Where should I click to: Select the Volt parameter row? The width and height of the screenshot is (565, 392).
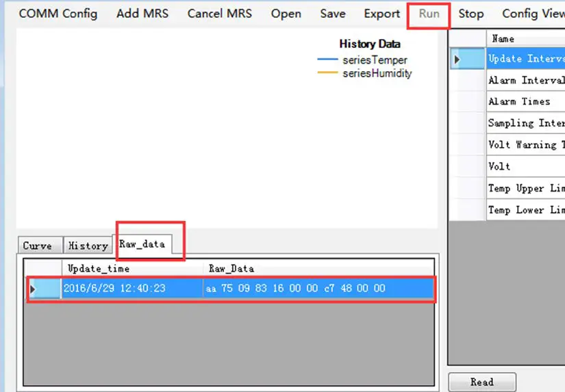tap(526, 166)
